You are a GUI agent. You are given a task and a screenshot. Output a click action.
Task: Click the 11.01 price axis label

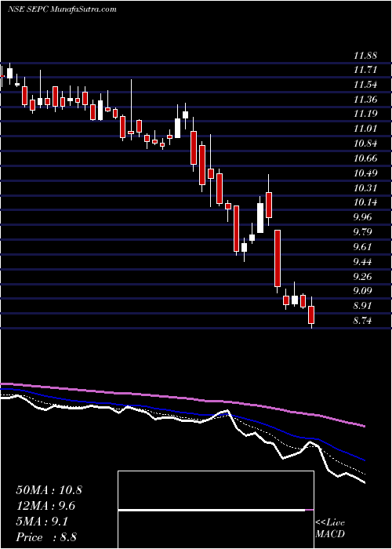tap(365, 129)
